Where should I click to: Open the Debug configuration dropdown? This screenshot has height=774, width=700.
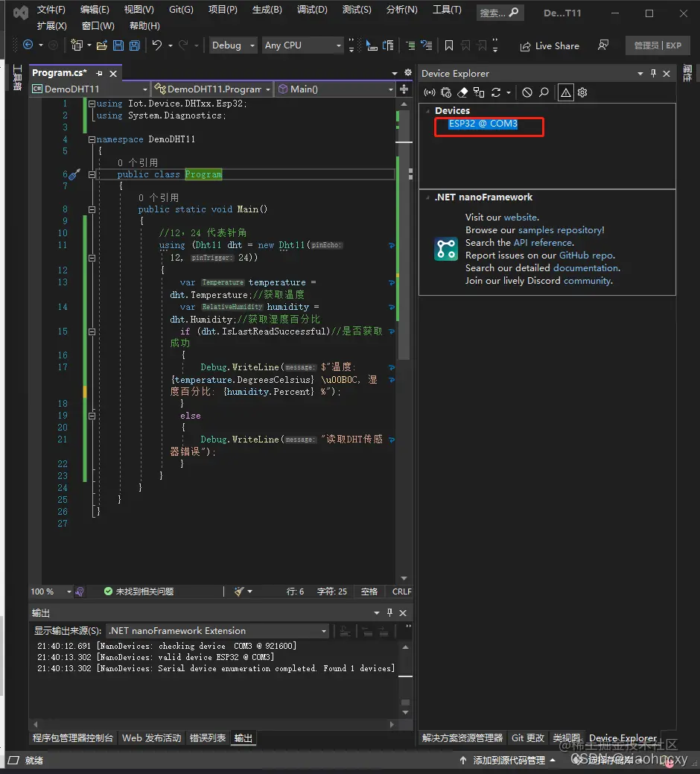[233, 45]
